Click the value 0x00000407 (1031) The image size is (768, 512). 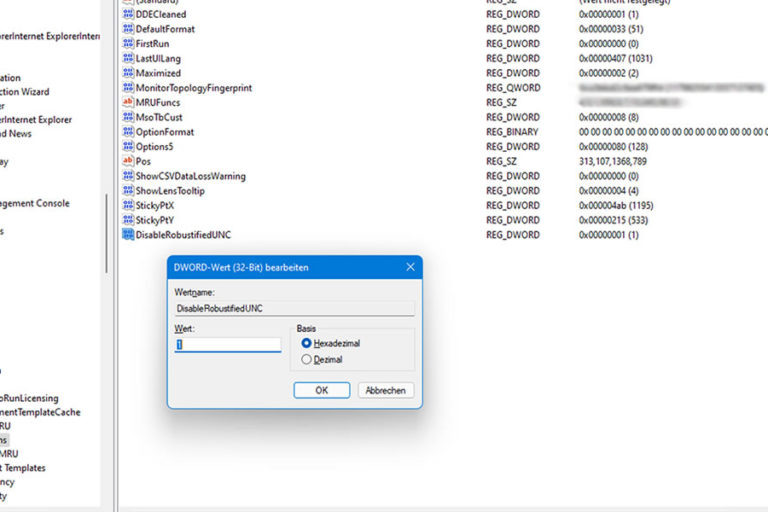(x=615, y=58)
